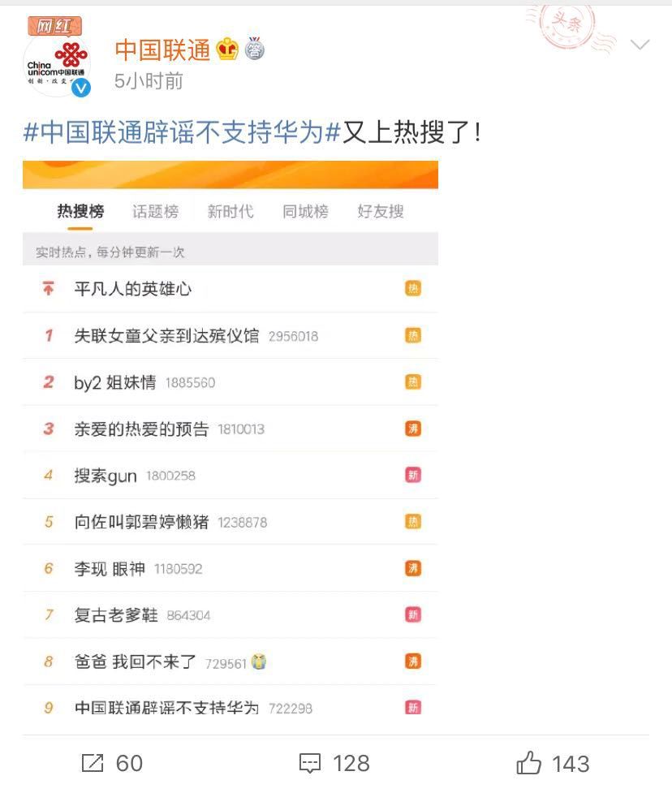Click the crying emoji in the ranking 8 entry
The image size is (672, 793).
pos(258,662)
